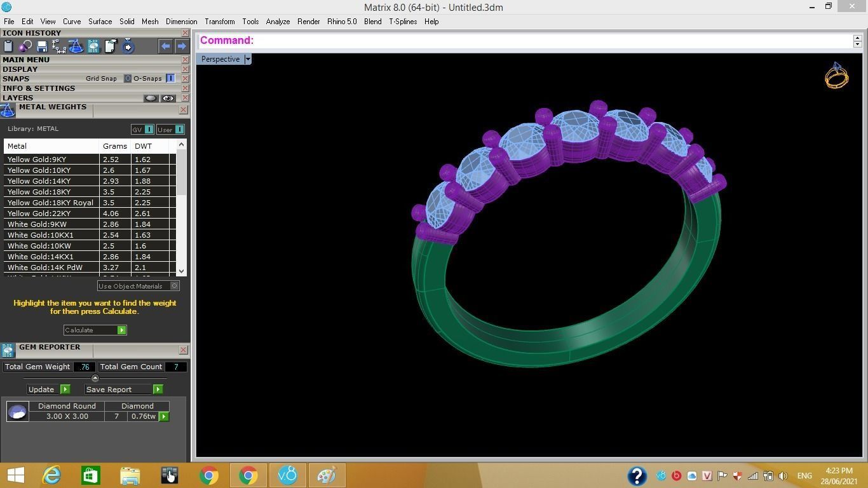868x488 pixels.
Task: Click the ring with arrow icon in Icon History
Action: coord(128,46)
